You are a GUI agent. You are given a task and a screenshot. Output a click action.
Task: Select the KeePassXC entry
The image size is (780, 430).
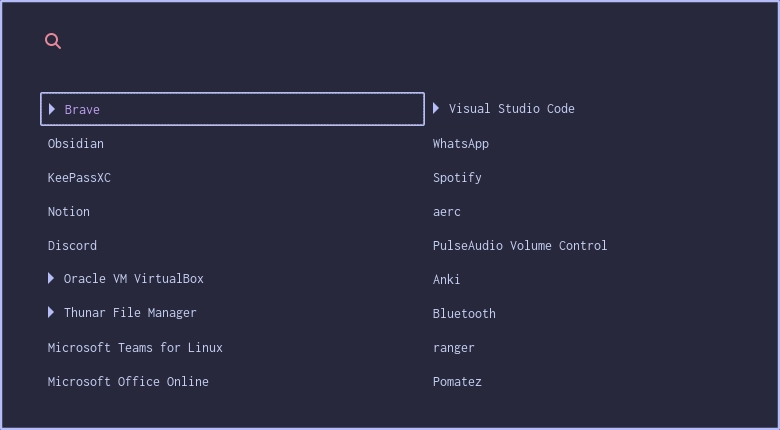(x=79, y=178)
